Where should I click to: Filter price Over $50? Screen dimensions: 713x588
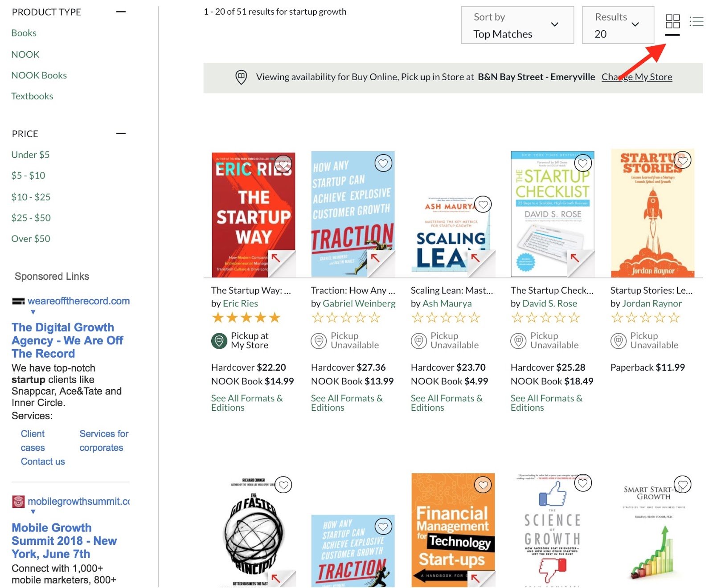pos(31,239)
